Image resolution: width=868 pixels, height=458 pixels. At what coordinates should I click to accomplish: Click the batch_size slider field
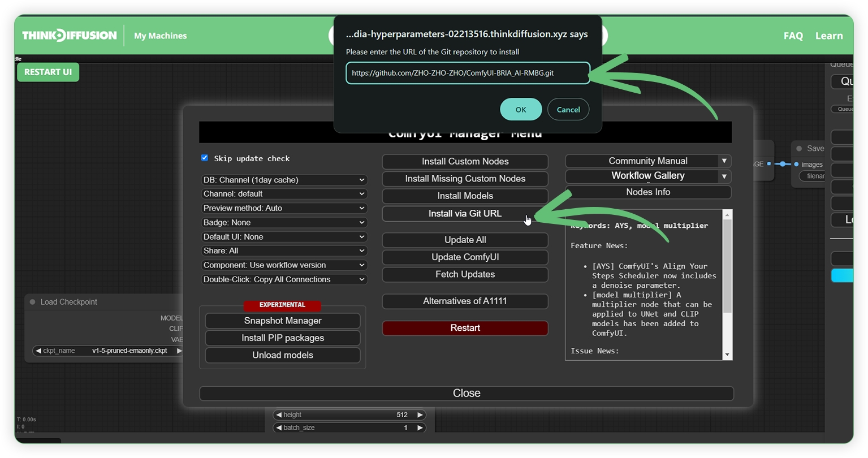[x=349, y=427]
